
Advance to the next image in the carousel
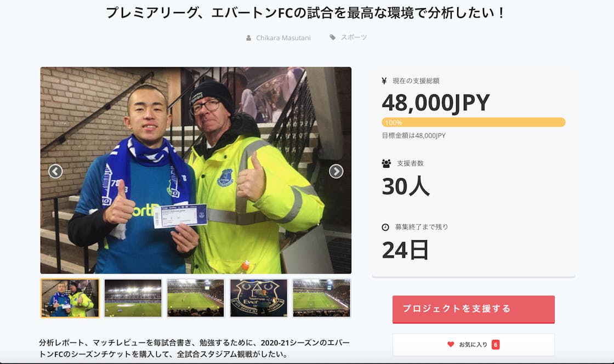(336, 172)
